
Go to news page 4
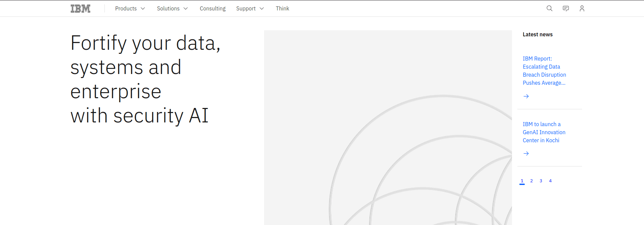[x=550, y=181]
